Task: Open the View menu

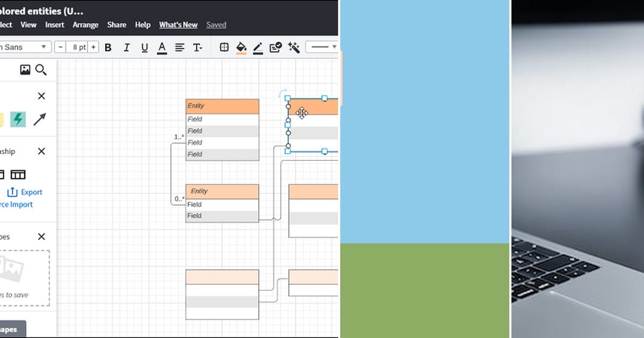Action: 28,25
